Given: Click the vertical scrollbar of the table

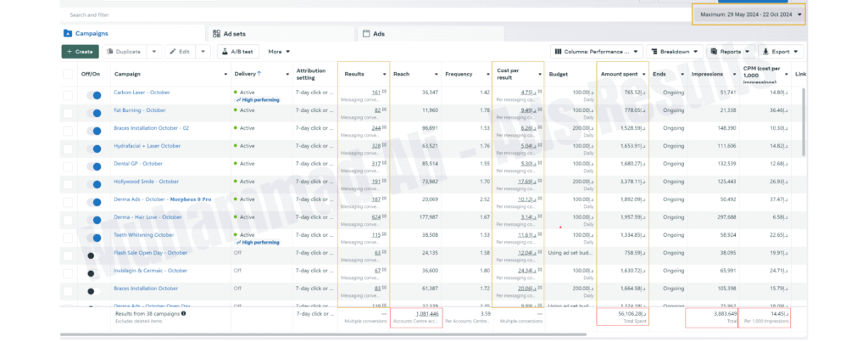Looking at the screenshot, I should [x=802, y=127].
